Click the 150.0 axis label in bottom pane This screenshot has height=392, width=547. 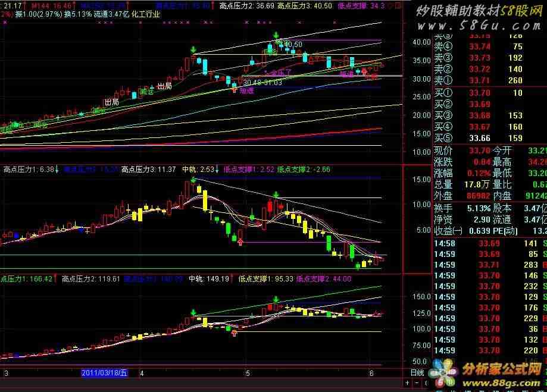(421, 297)
